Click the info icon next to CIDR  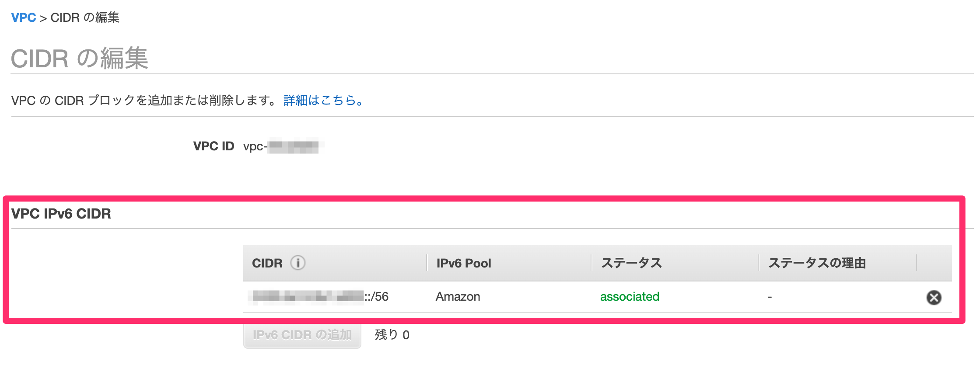point(298,263)
